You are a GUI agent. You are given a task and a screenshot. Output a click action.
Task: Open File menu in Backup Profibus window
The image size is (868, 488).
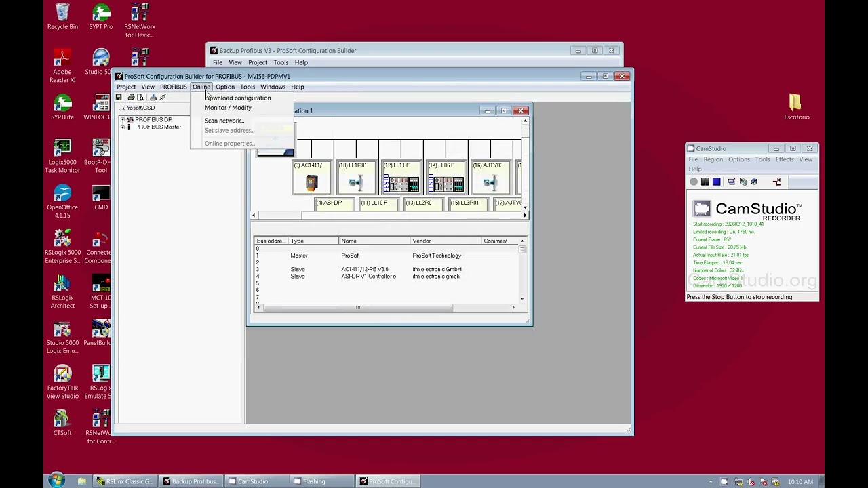coord(218,62)
